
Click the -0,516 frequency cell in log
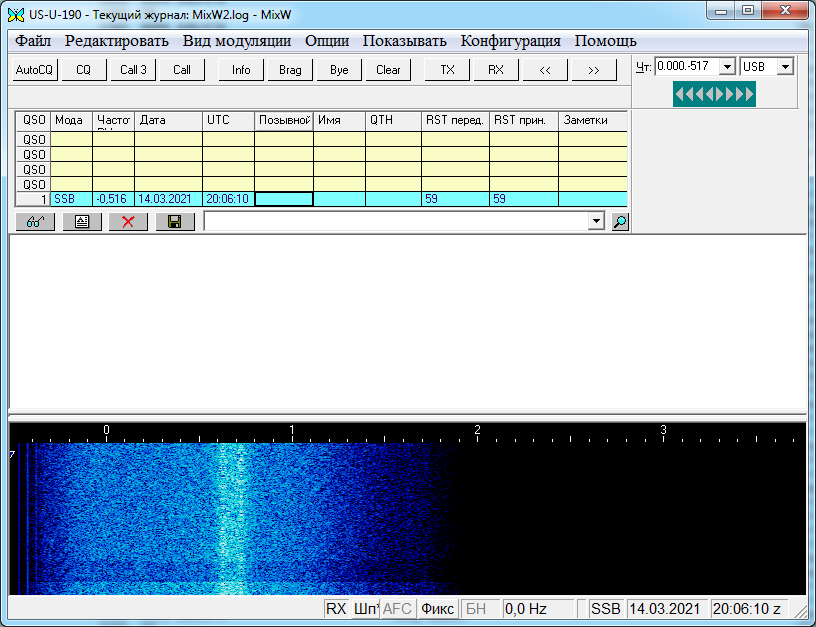pyautogui.click(x=113, y=199)
